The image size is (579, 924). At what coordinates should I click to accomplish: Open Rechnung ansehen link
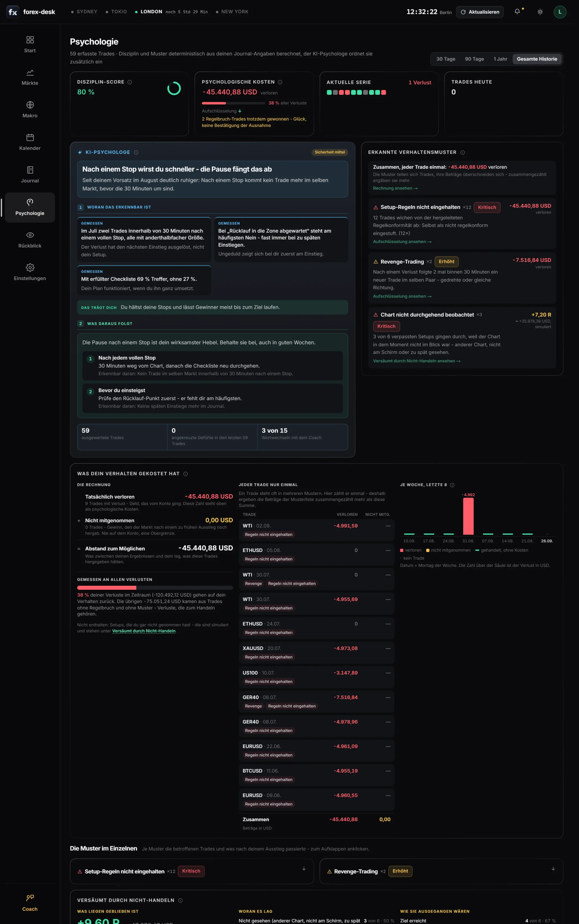point(395,188)
